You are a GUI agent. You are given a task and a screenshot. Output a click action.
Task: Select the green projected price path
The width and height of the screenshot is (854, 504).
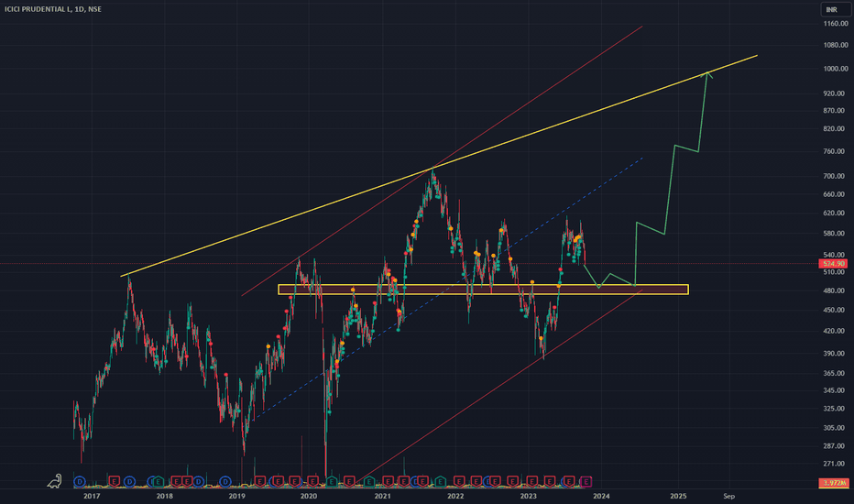[670, 188]
